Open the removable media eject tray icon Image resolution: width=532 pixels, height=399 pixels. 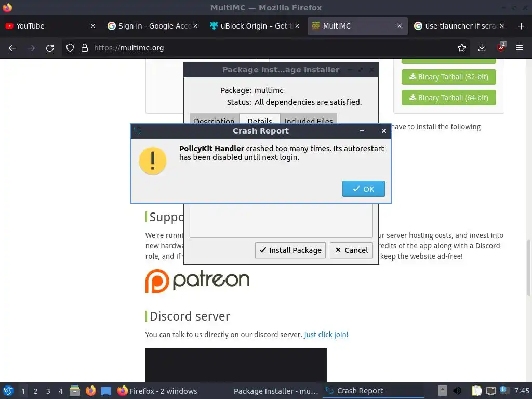coord(443,391)
